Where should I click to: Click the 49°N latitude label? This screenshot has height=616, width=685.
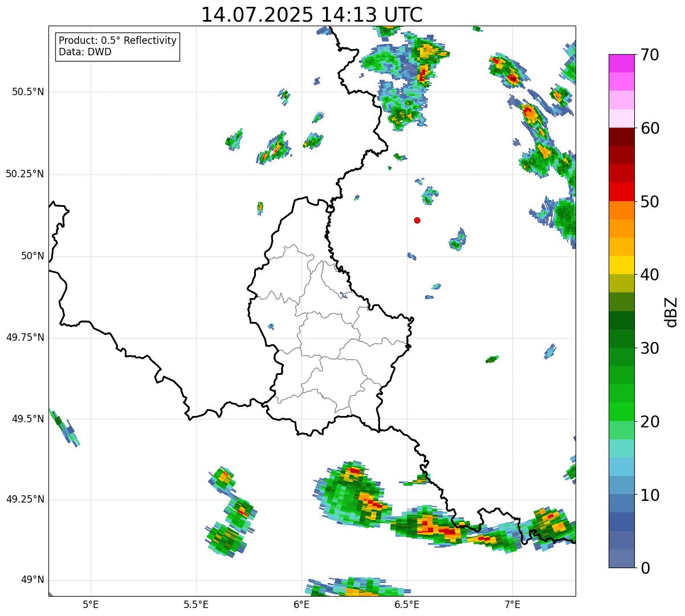tap(32, 580)
